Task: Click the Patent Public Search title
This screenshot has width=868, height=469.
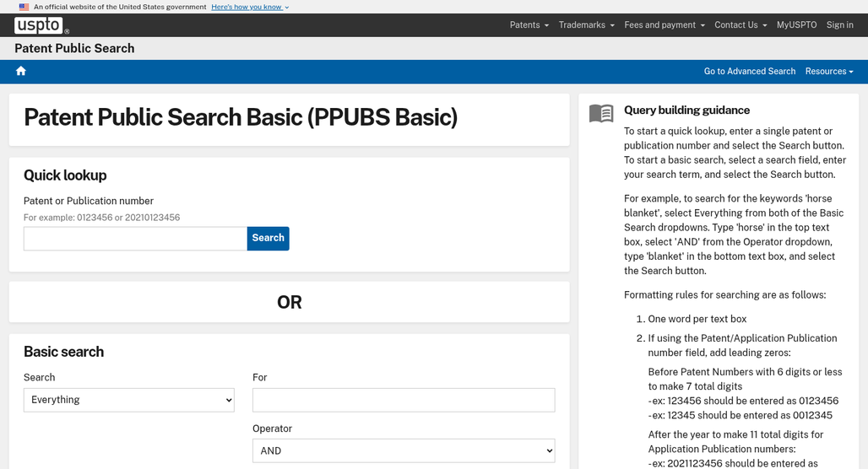Action: click(x=74, y=48)
